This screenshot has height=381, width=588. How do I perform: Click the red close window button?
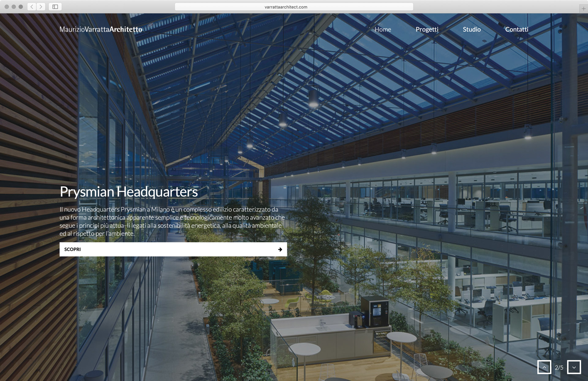point(7,7)
